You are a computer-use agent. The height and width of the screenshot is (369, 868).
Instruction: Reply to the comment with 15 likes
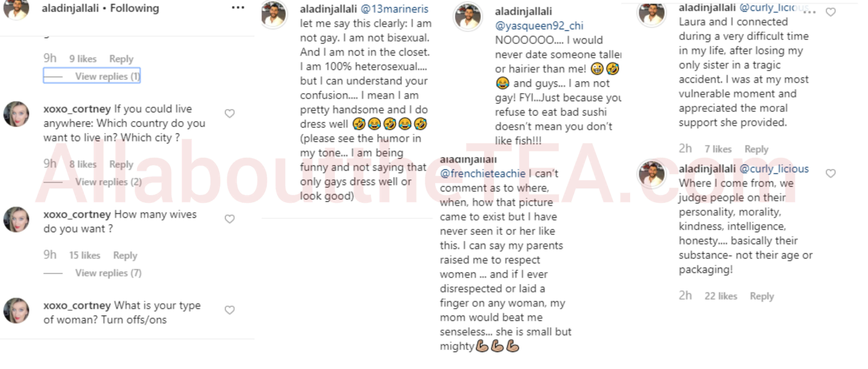pos(125,255)
